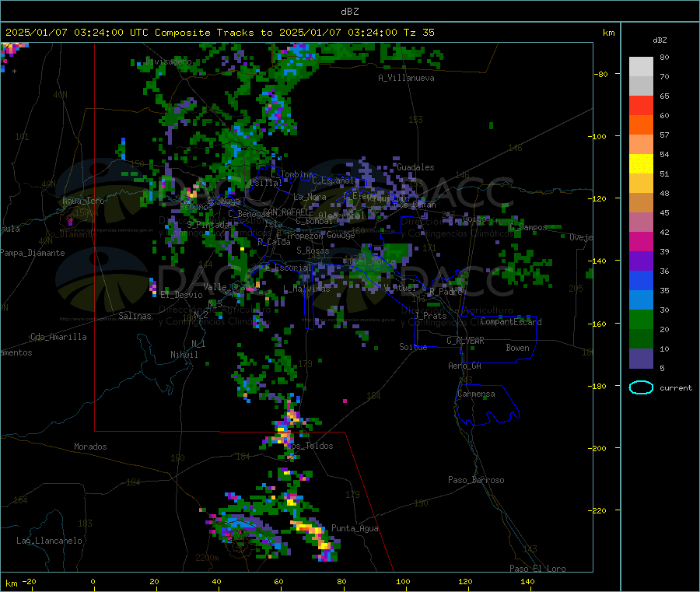Select the brown 45-48 dBZ legend swatch
700x592 pixels.
pos(641,203)
